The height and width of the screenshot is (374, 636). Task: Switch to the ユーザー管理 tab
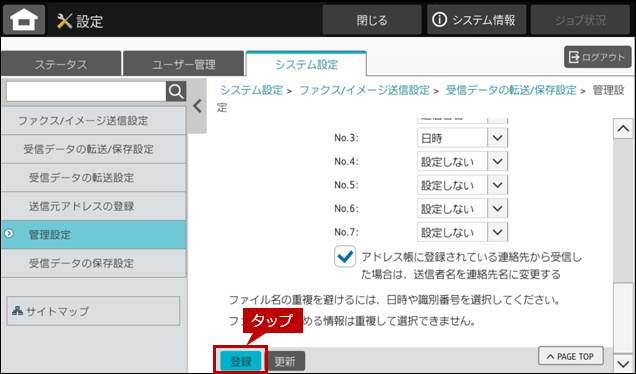[184, 64]
